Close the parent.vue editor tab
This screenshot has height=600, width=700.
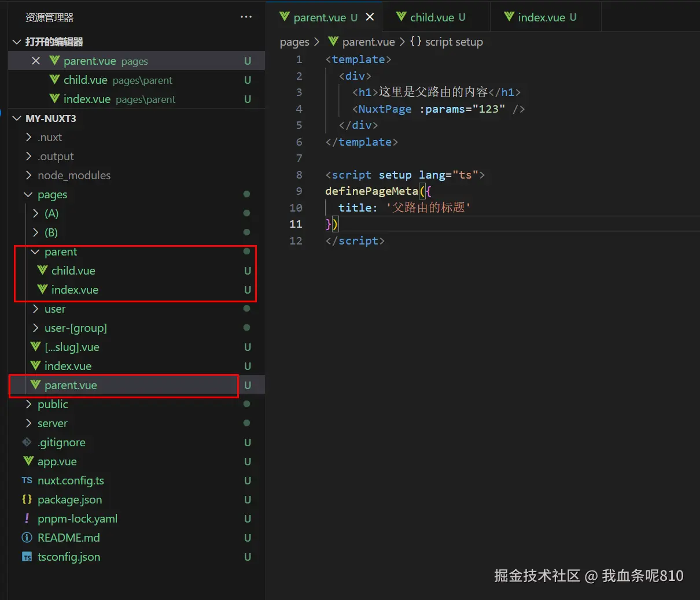click(x=370, y=17)
